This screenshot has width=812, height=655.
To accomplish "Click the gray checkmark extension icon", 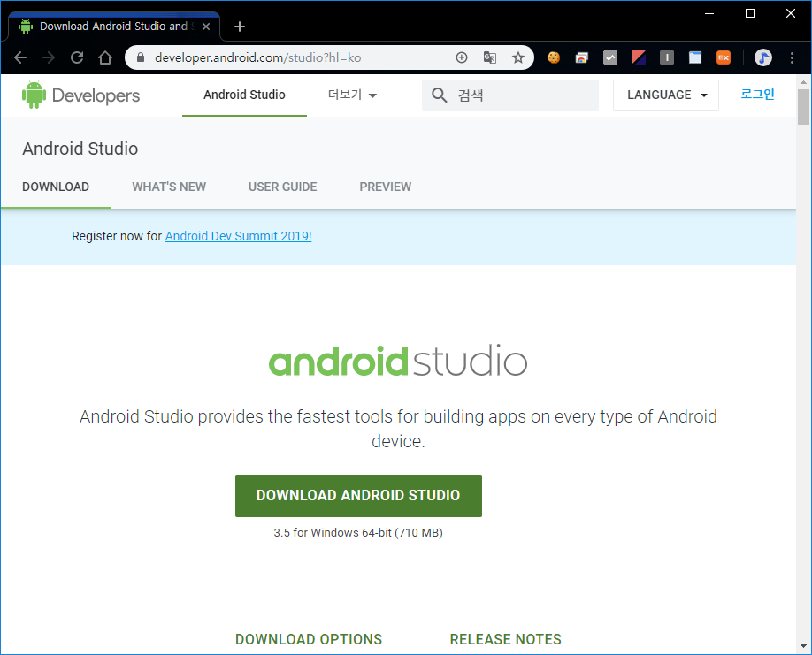I will [610, 57].
